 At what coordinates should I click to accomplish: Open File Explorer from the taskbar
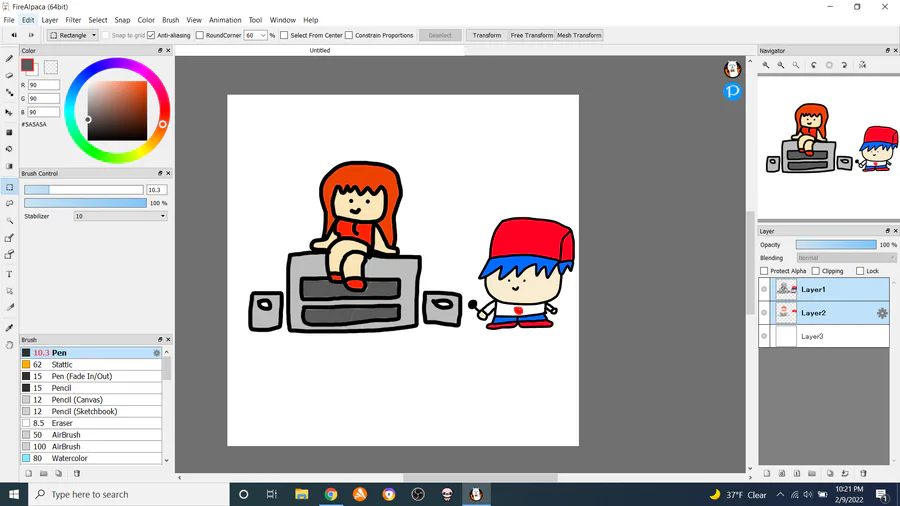click(x=301, y=495)
